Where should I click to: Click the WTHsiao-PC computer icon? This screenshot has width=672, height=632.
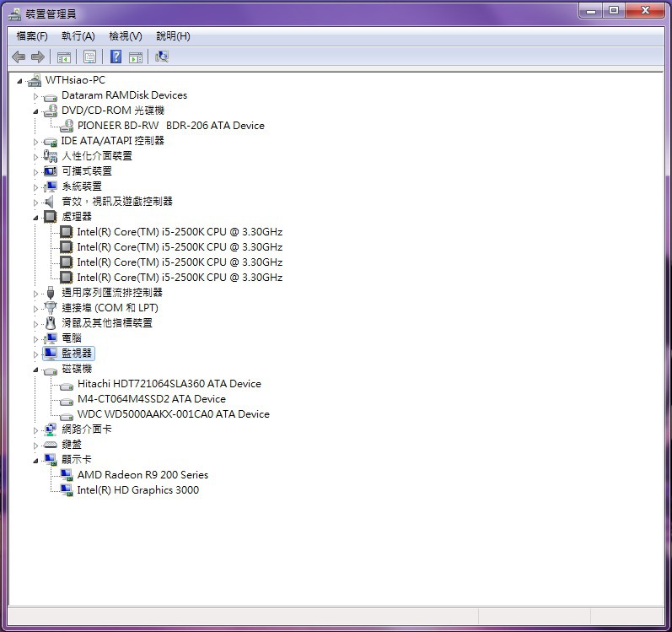click(x=35, y=80)
